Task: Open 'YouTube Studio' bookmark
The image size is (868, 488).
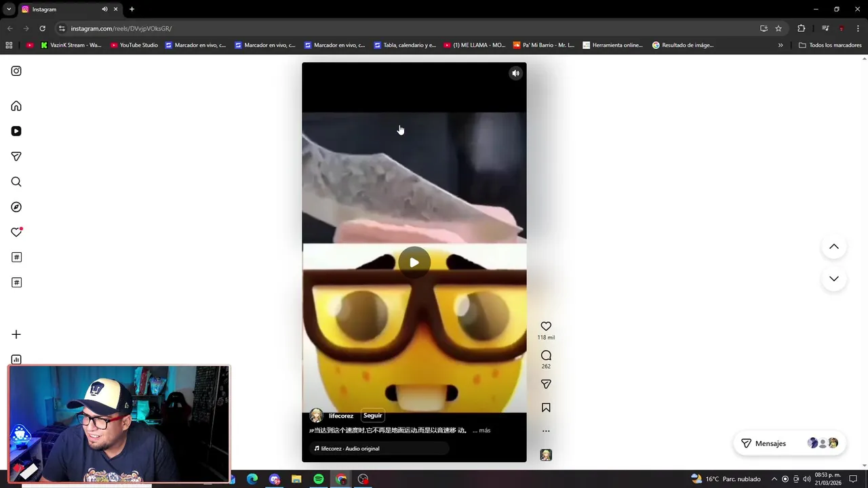Action: click(x=134, y=45)
